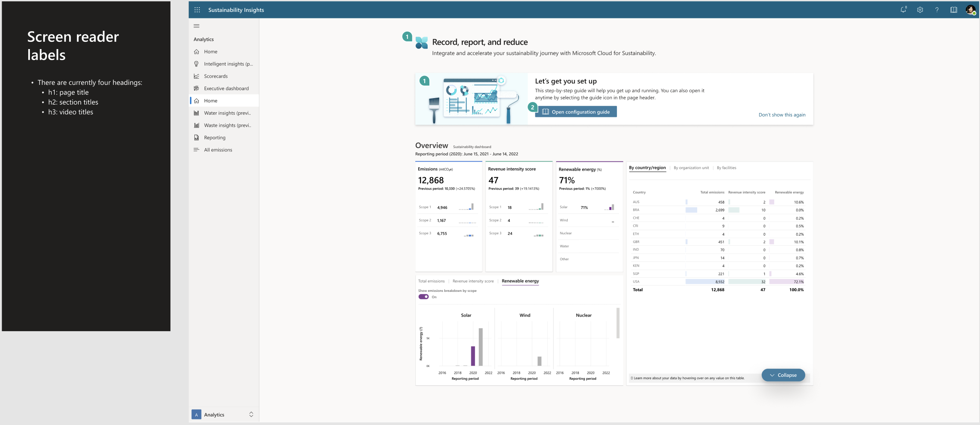Screen dimensions: 980x425
Task: Click the Sustainability Insights app title
Action: (x=236, y=10)
